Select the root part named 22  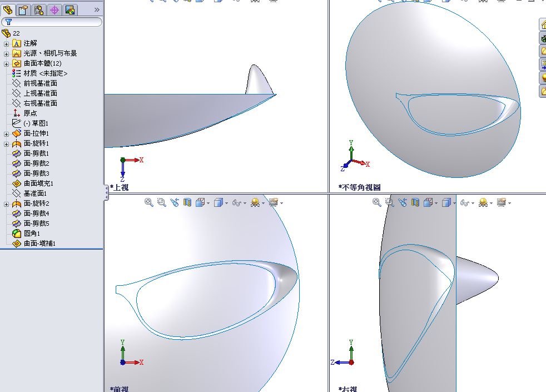point(11,33)
